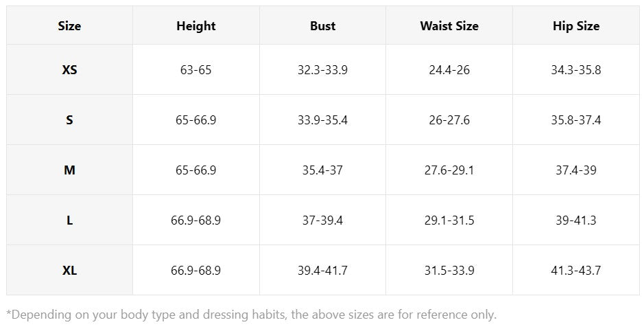644x329 pixels.
Task: Click the Bust column header
Action: pos(322,25)
